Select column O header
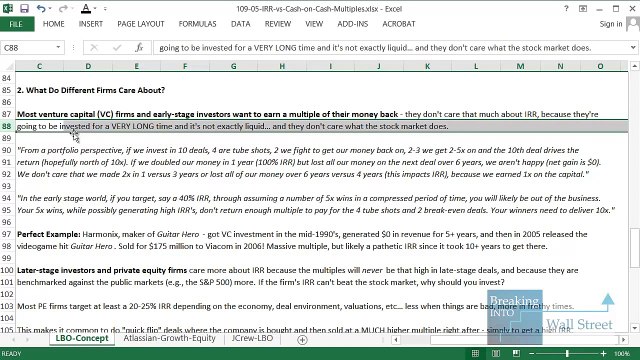Image resolution: width=640 pixels, height=360 pixels. tap(600, 66)
